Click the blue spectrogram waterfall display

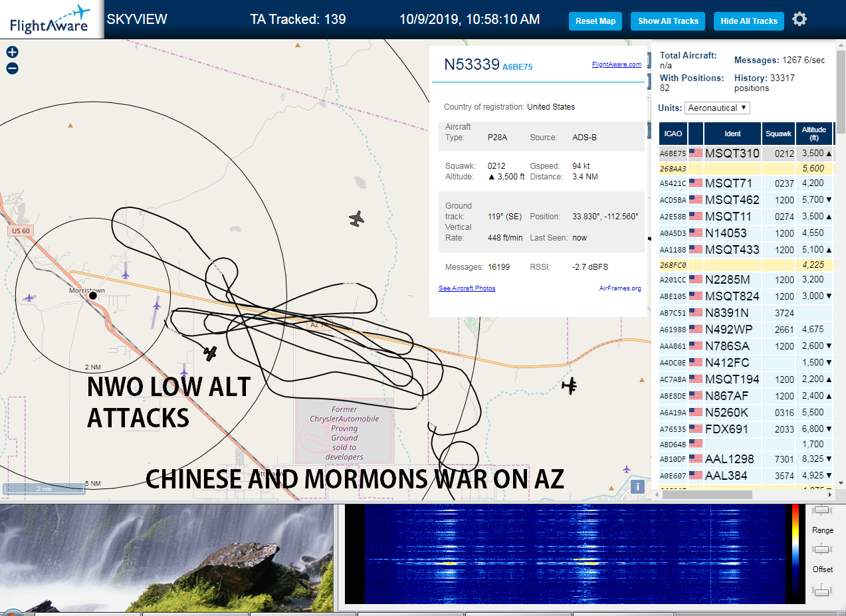coord(575,554)
